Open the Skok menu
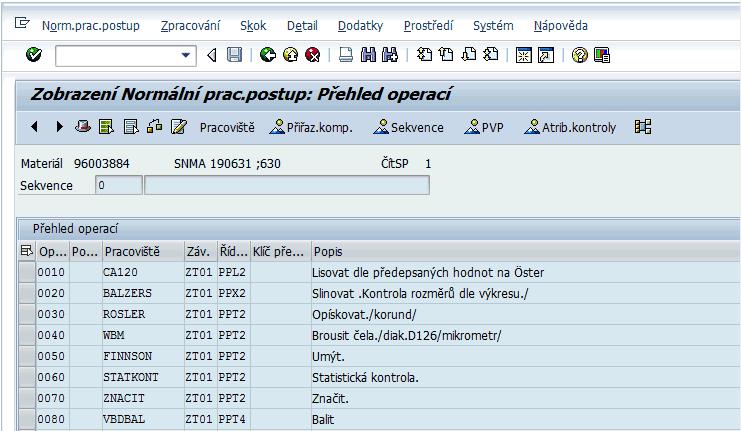Image resolution: width=741 pixels, height=431 pixels. [x=253, y=26]
